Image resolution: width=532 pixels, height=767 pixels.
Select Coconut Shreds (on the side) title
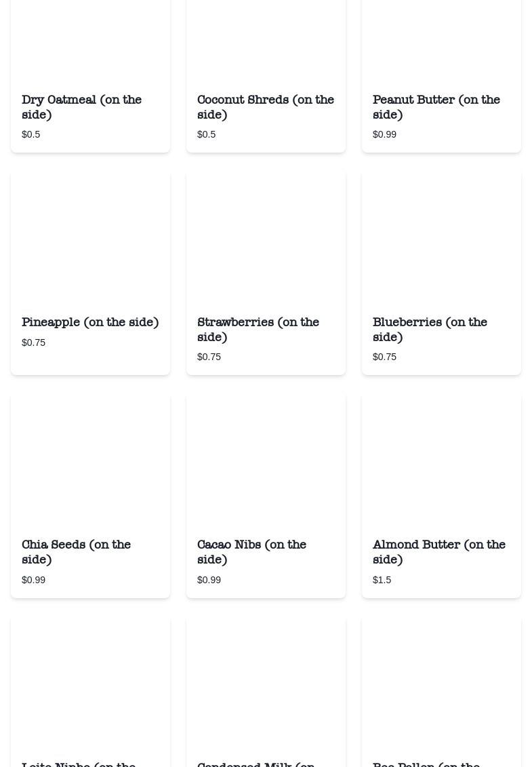[x=265, y=107]
